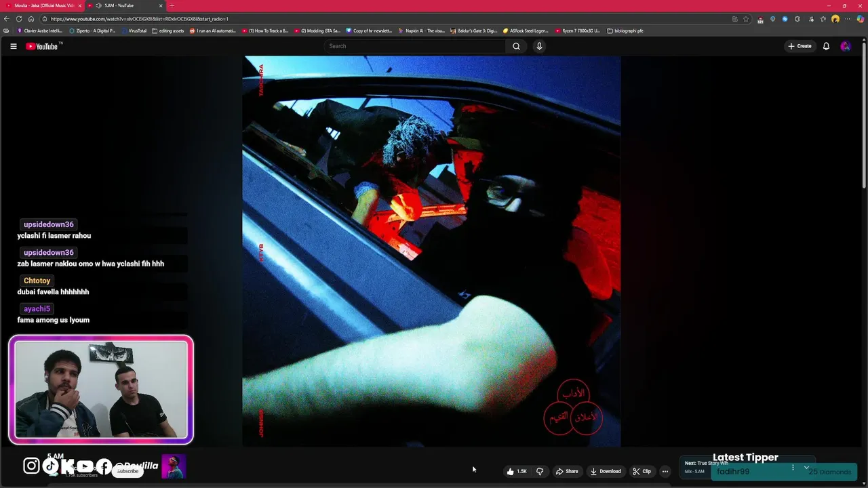Open the bibliographi pfe bookmark folder
Screen dimensions: 868x488
(x=625, y=30)
